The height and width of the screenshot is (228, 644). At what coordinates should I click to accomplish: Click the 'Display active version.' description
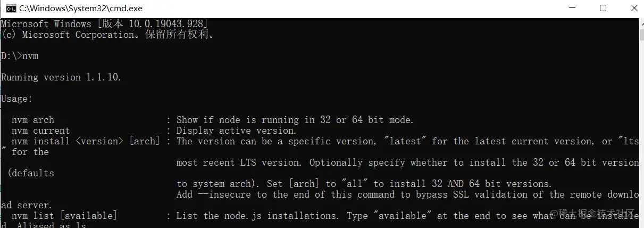(x=237, y=131)
